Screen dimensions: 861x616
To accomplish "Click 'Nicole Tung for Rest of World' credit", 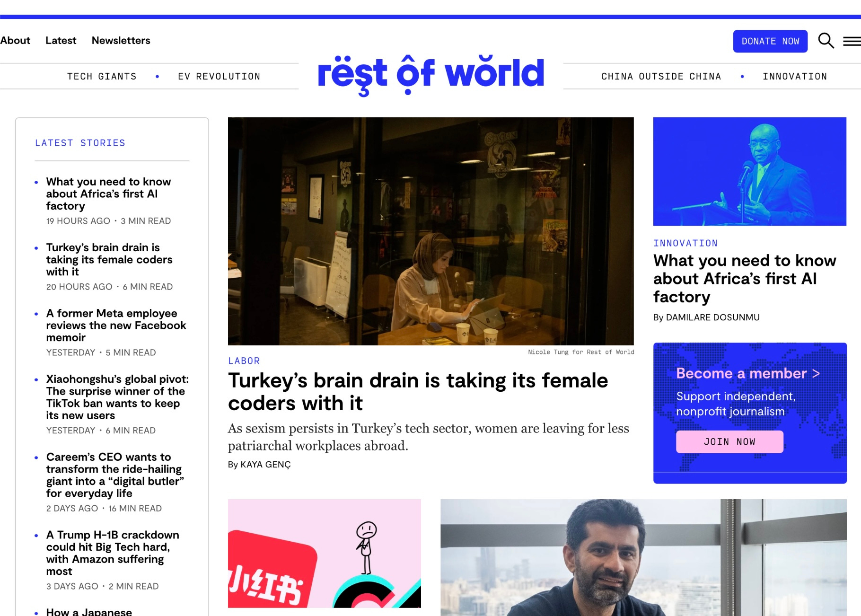I will click(x=581, y=352).
